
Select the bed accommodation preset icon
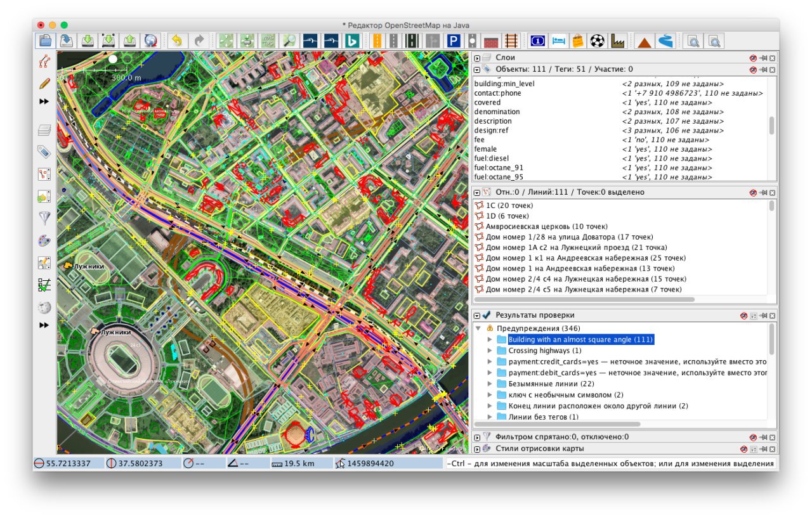pos(558,41)
